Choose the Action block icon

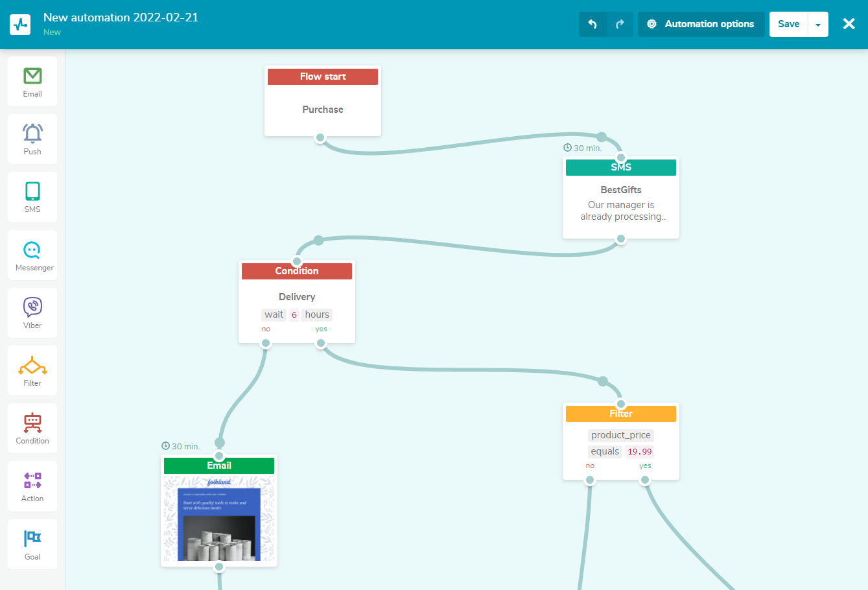32,481
